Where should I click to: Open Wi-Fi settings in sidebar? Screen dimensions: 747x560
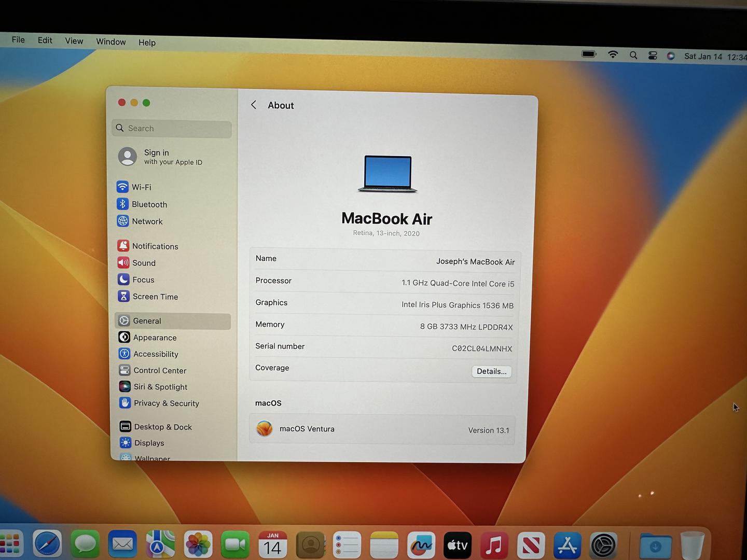point(134,187)
